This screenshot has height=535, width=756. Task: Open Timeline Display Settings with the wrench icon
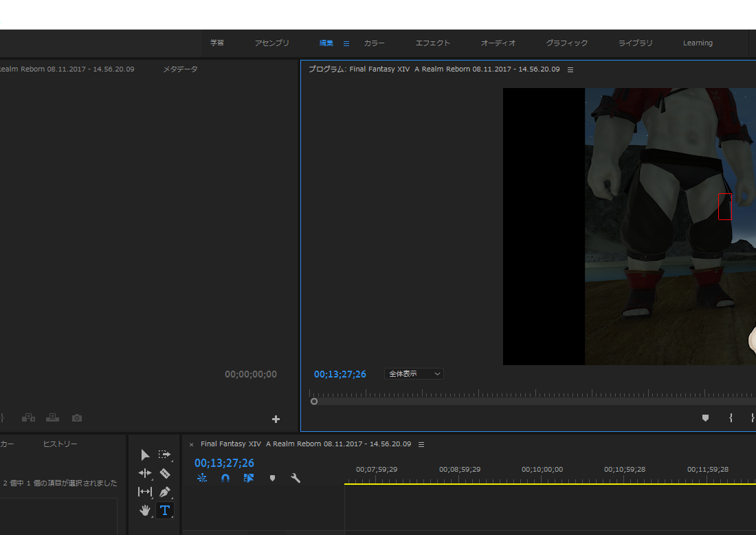296,478
